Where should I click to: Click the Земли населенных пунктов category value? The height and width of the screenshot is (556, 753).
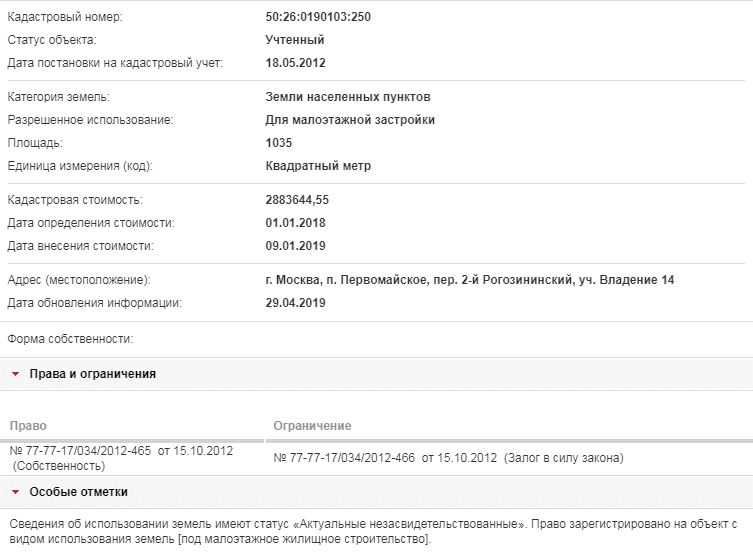[348, 97]
